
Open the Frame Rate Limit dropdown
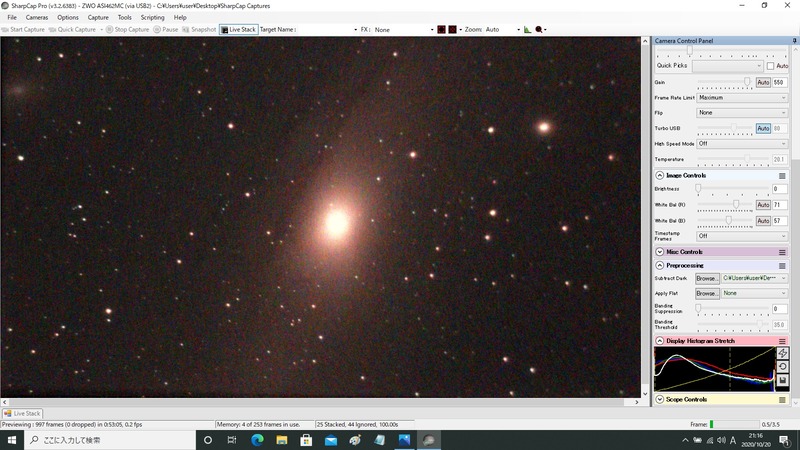tap(742, 97)
